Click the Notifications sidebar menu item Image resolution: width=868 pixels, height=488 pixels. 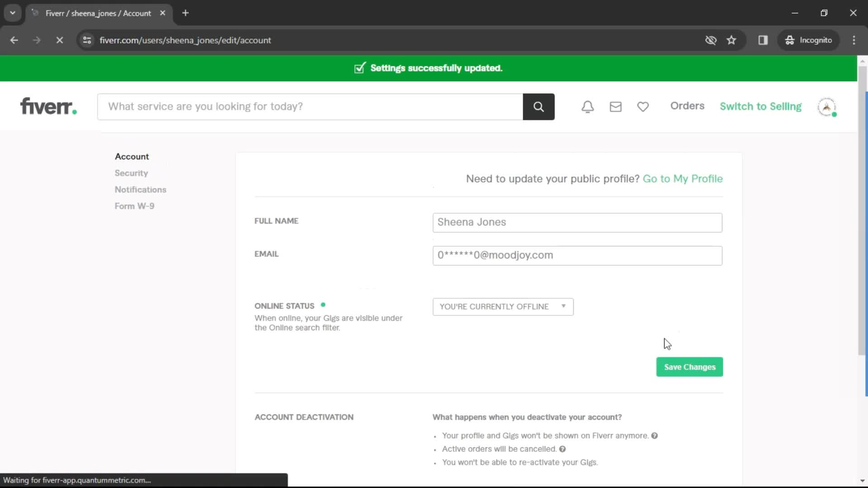pyautogui.click(x=140, y=189)
